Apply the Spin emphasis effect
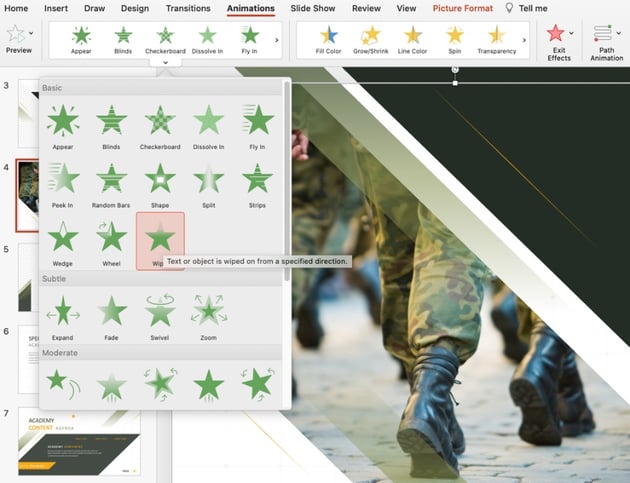Image resolution: width=630 pixels, height=483 pixels. coord(454,39)
